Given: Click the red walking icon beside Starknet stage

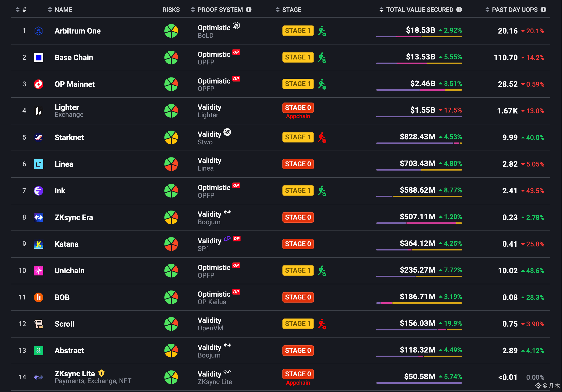Looking at the screenshot, I should tap(322, 137).
